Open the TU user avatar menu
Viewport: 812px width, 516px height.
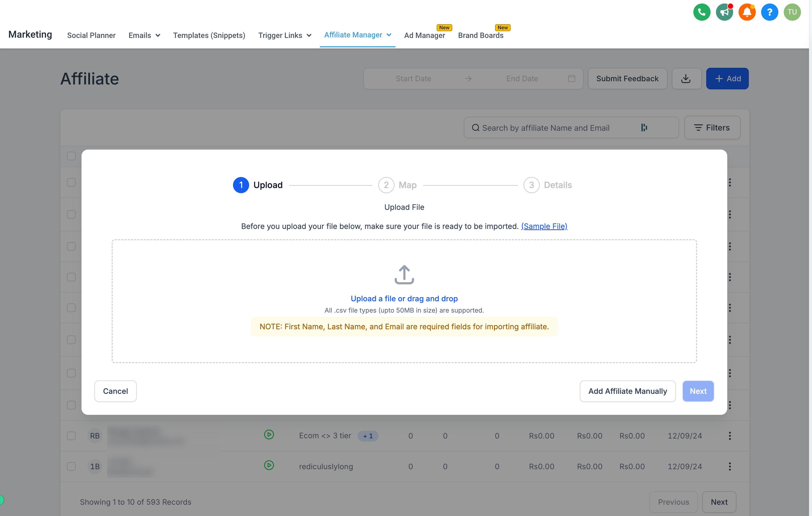pos(792,12)
